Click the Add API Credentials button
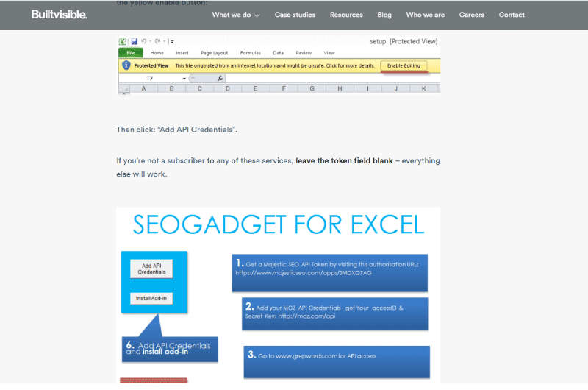588x390 pixels. tap(151, 269)
